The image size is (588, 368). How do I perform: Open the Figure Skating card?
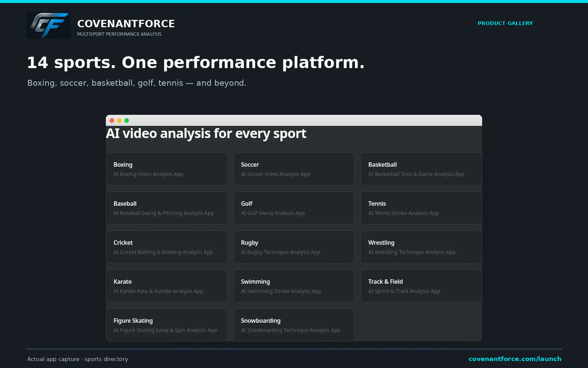pos(166,325)
